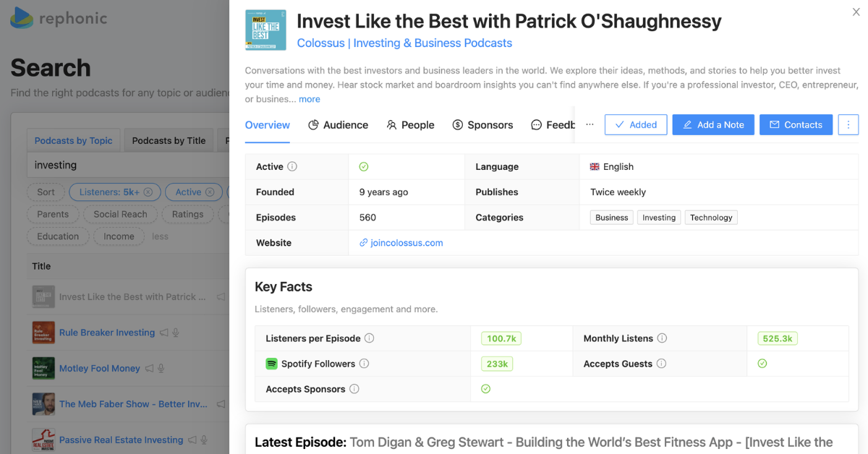Open the Rephonic logo home link
Viewport: 868px width, 454px height.
[59, 18]
